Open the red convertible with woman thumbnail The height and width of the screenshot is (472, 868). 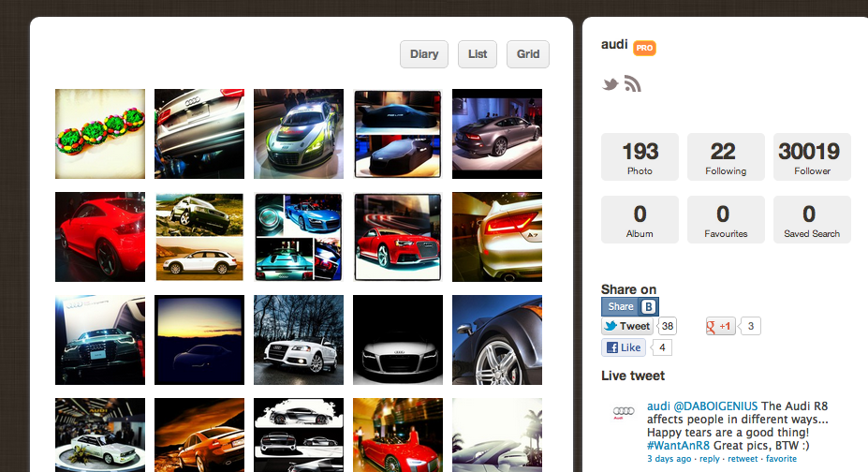tap(398, 435)
